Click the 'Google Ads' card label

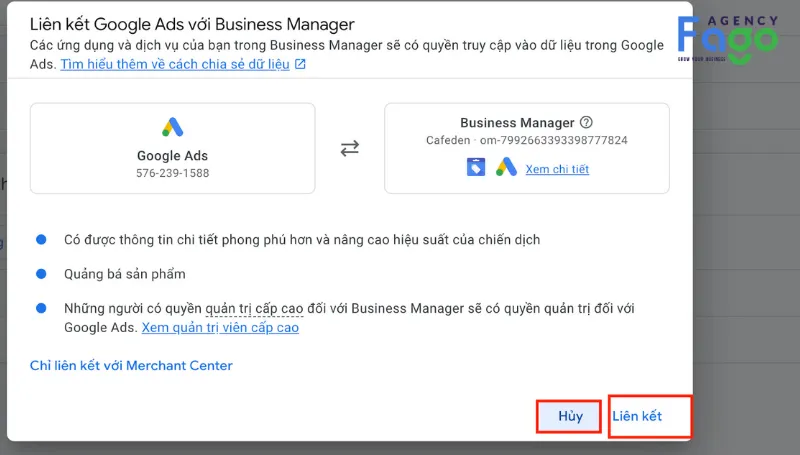tap(172, 156)
